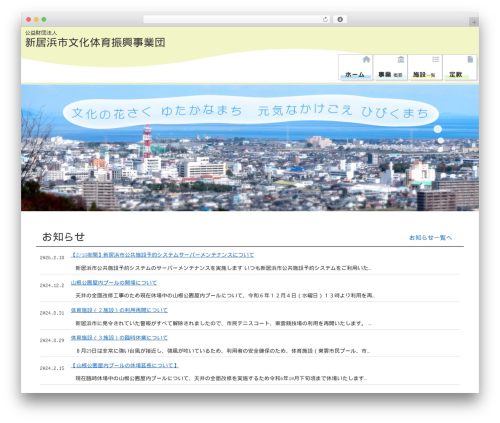Open the 予約システムサーバーメンテナンスについて notice
This screenshot has width=500, height=423.
click(x=162, y=255)
